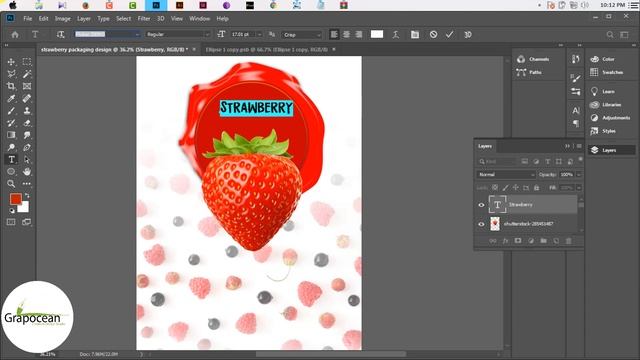
Task: Collapse the Layers panel with double arrows
Action: coord(567,146)
